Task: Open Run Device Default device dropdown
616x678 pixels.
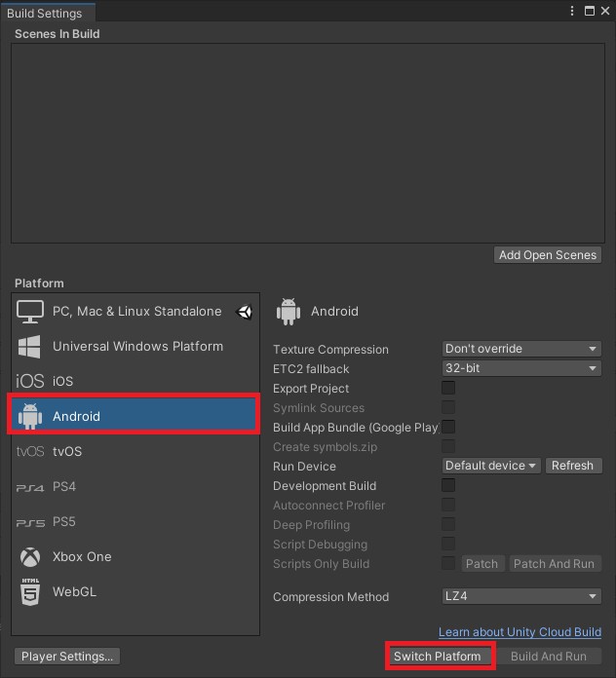Action: 491,466
